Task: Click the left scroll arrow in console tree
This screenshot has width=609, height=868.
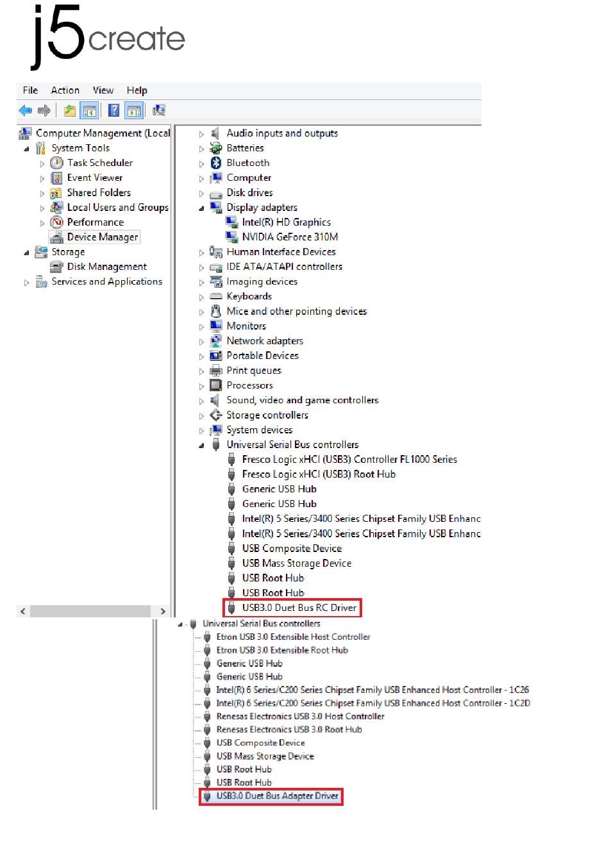Action: click(23, 612)
